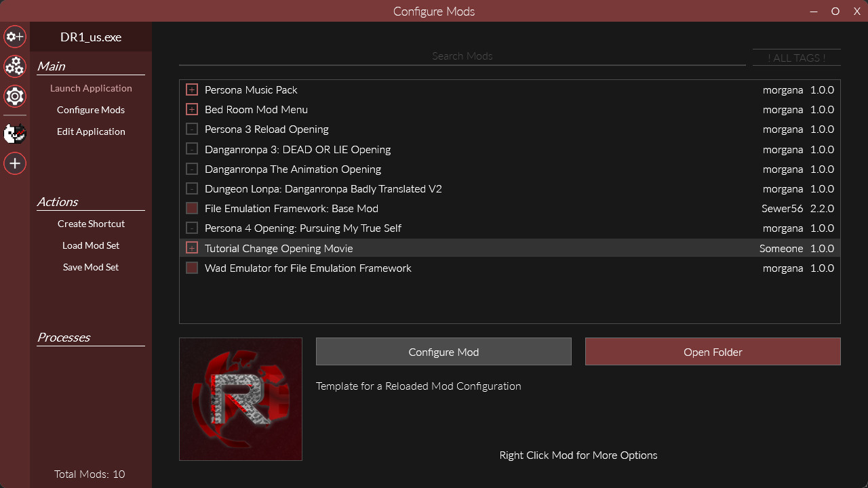Click the Reloaded mod preview image

tap(240, 399)
